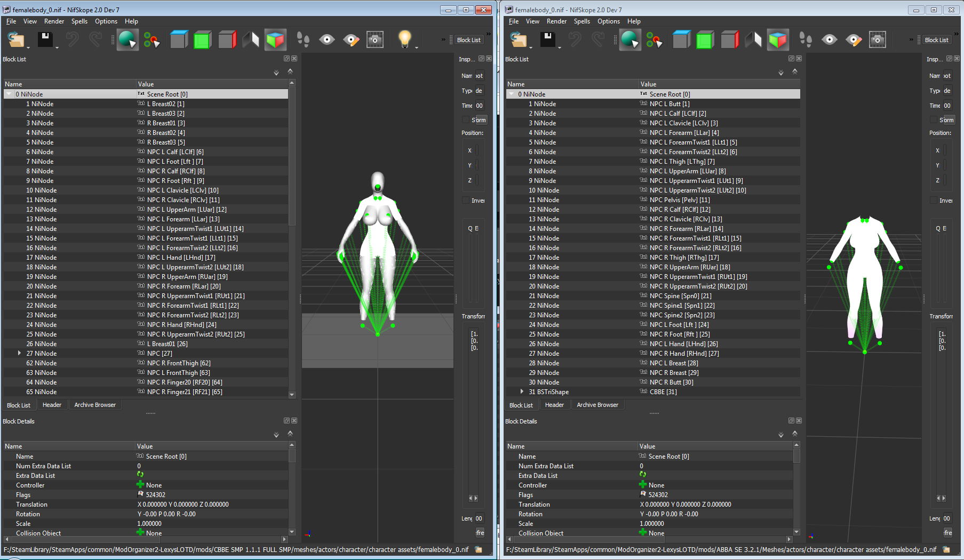Expand the 31 BSTriShape CBBE row
The image size is (964, 560).
[522, 391]
